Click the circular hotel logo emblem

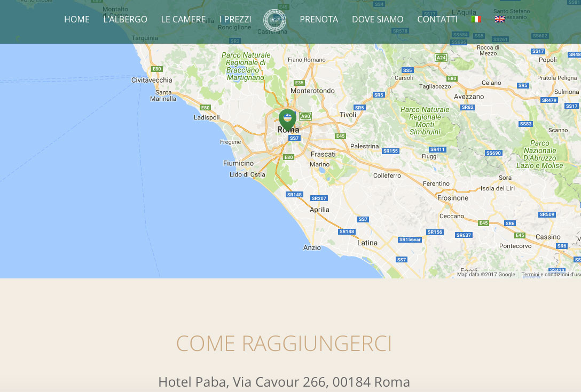274,20
